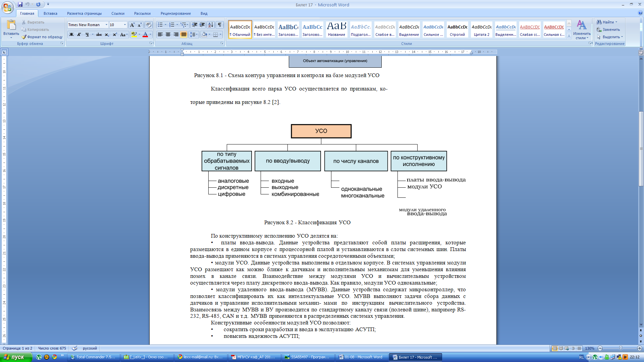Open the Вставка tab

[x=50, y=13]
